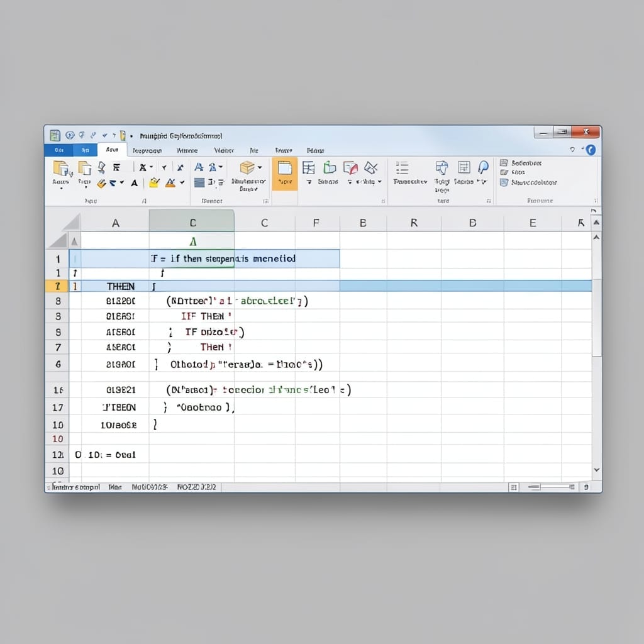Click the large paste clipboard icon in ribbon

pos(62,169)
